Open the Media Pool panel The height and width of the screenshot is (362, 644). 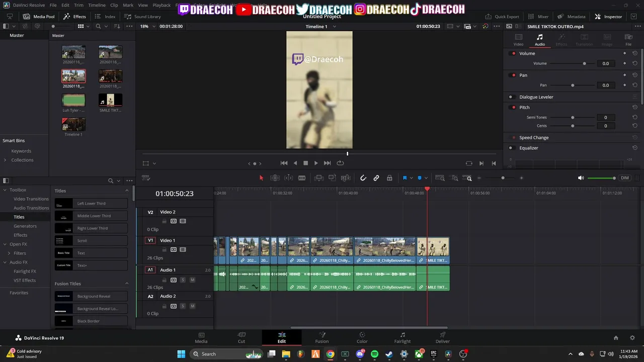[39, 17]
